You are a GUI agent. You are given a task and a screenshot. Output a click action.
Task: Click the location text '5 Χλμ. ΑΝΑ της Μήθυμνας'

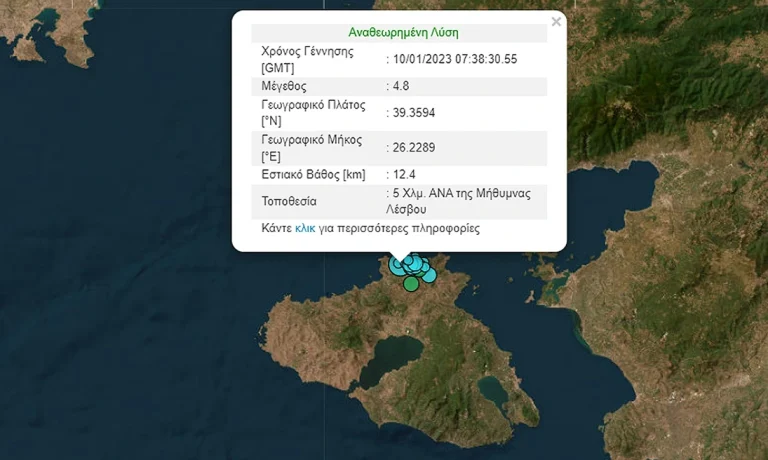tap(461, 194)
